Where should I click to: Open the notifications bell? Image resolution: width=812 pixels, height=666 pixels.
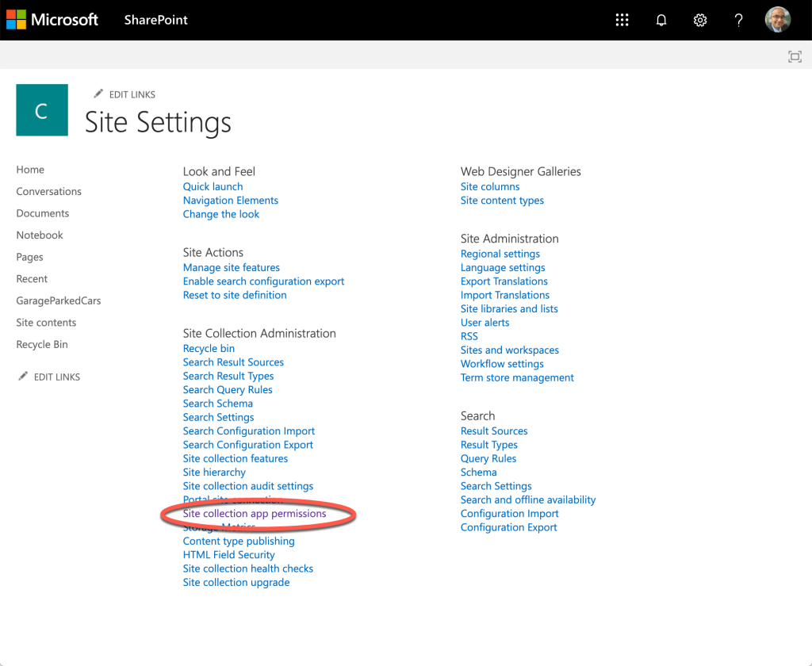click(661, 21)
